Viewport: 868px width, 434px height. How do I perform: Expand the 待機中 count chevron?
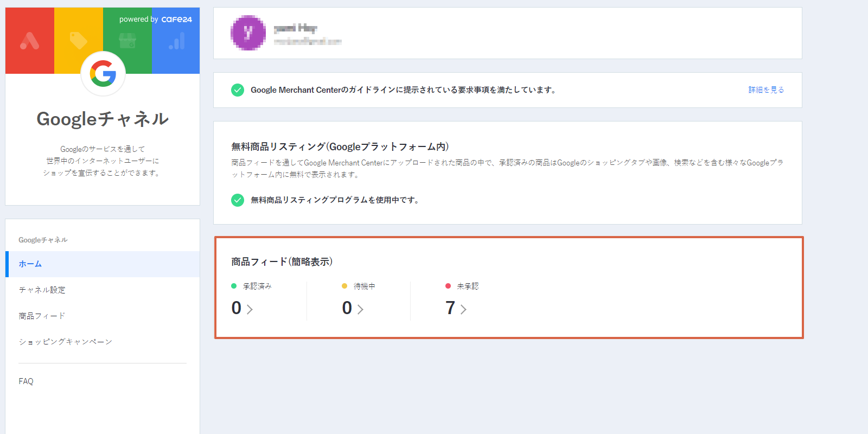pyautogui.click(x=360, y=309)
